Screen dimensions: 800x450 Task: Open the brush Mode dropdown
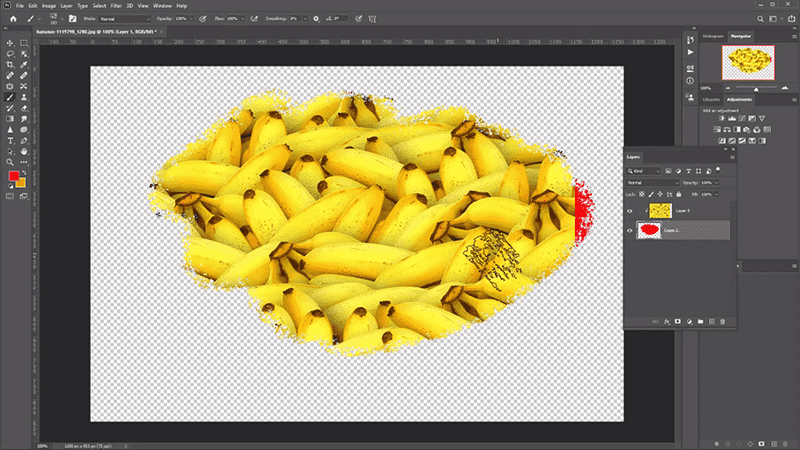coord(125,19)
